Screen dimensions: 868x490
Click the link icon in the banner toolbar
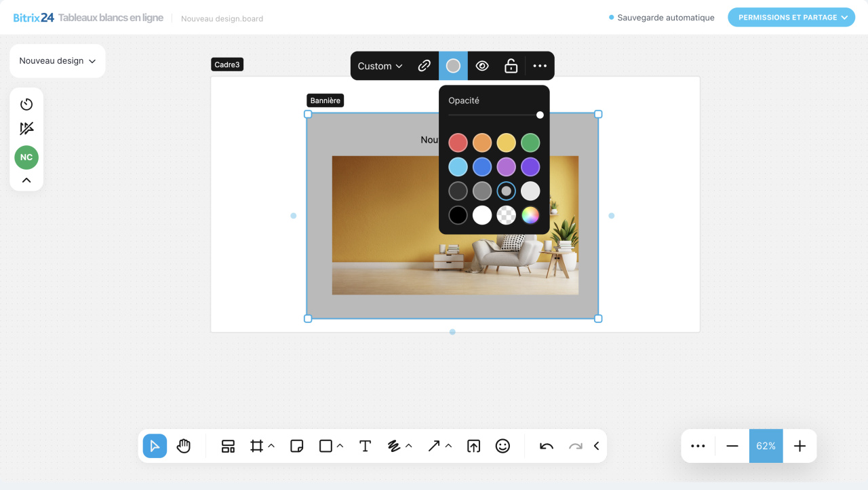(x=425, y=66)
